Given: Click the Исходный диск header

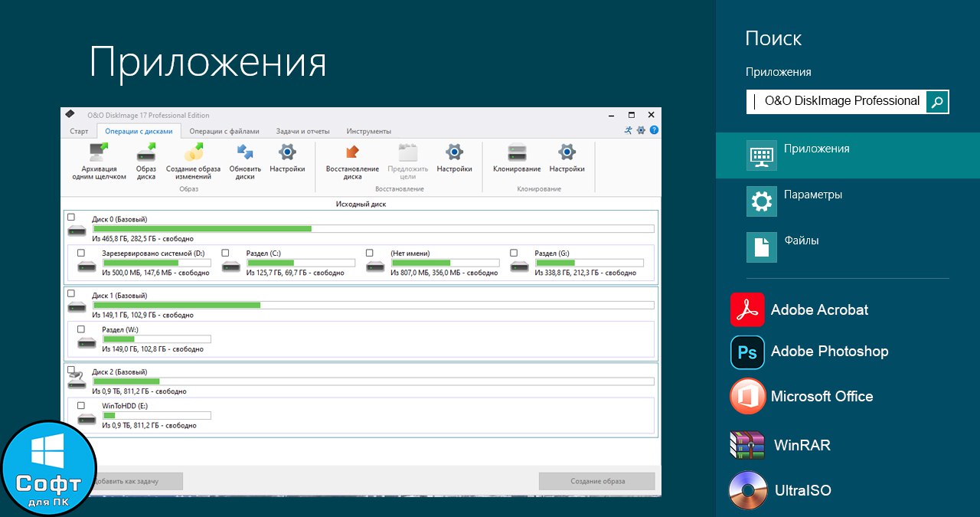Looking at the screenshot, I should coord(361,204).
